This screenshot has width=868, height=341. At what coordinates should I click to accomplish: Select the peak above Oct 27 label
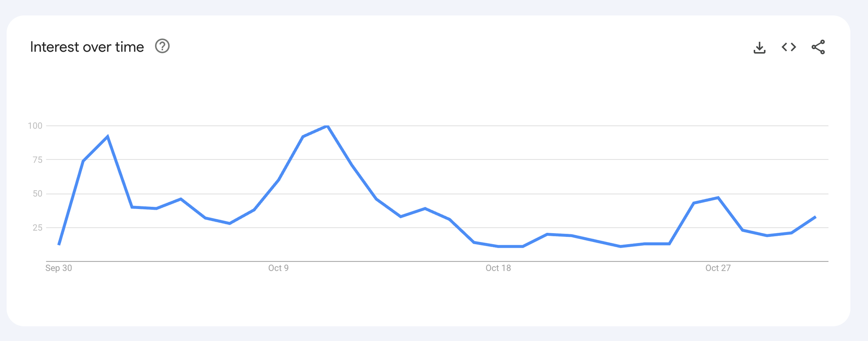[x=718, y=198]
